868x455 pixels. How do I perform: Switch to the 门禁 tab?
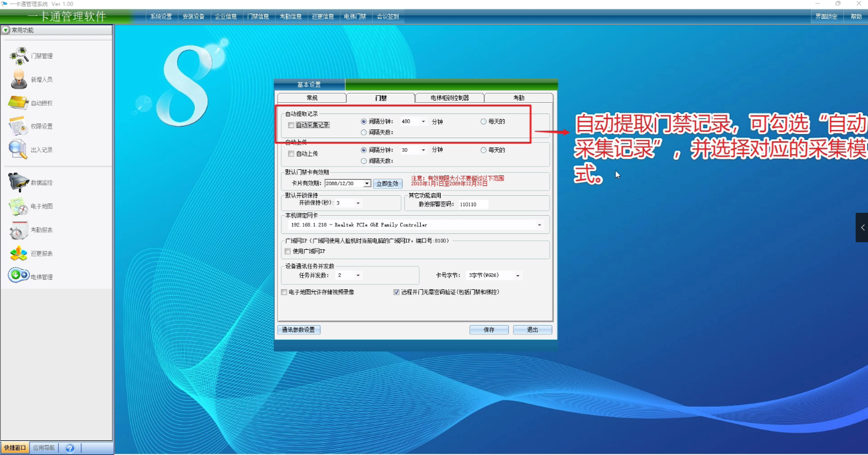[381, 98]
